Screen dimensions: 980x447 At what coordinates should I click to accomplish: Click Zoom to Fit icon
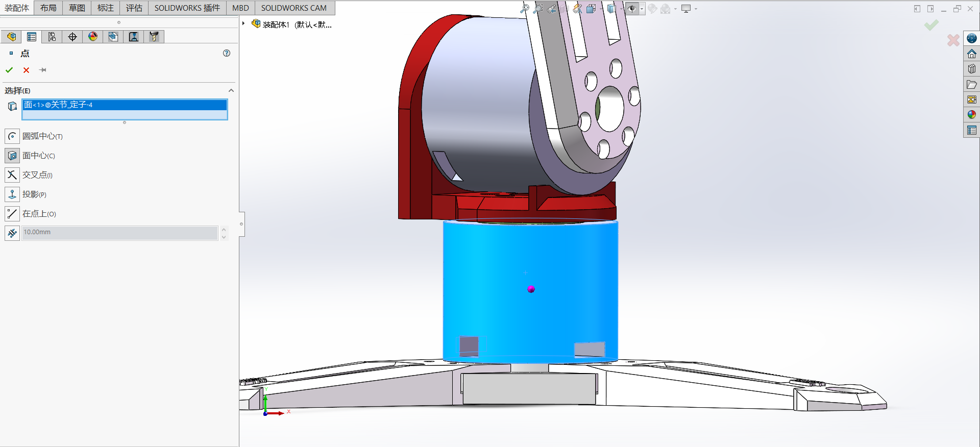(524, 9)
